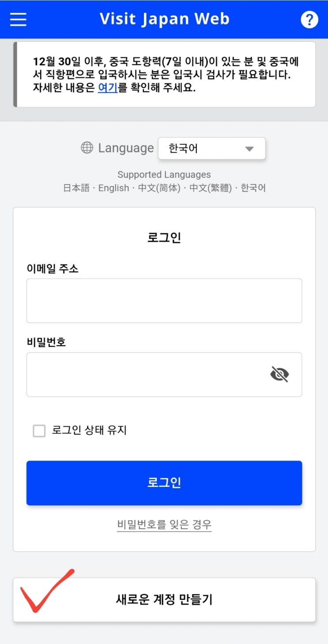Open the hamburger menu
The height and width of the screenshot is (644, 328).
[x=18, y=19]
